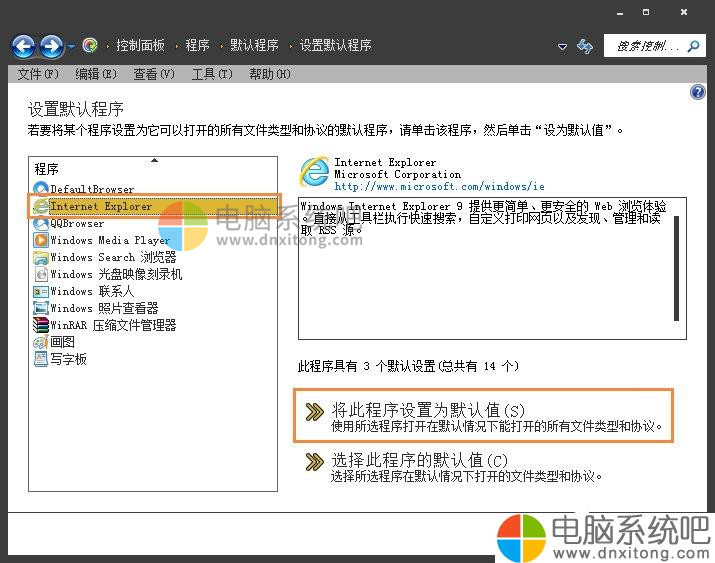Click the 设置默认程序 breadcrumb

pyautogui.click(x=335, y=45)
